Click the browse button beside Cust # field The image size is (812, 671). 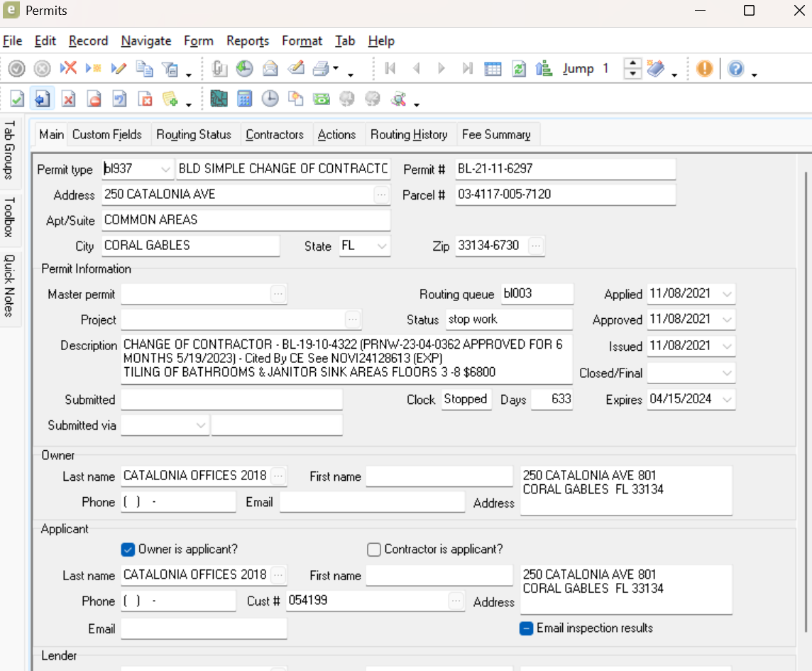pos(456,601)
